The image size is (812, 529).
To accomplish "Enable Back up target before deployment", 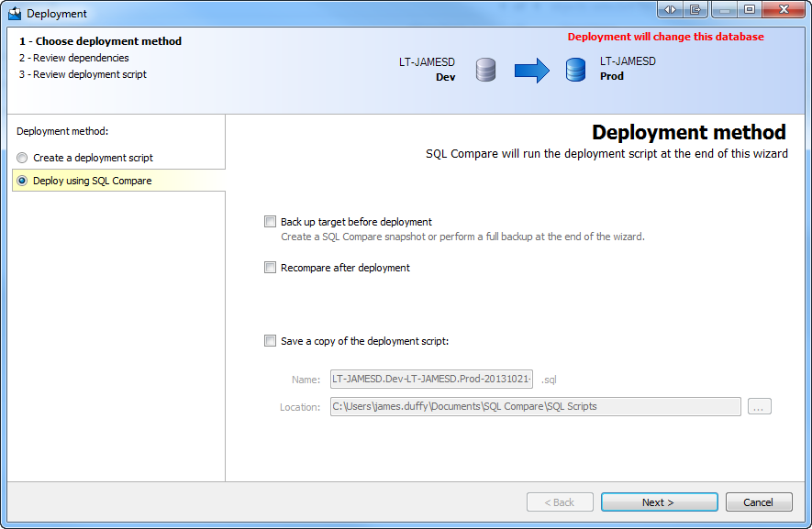I will [270, 222].
